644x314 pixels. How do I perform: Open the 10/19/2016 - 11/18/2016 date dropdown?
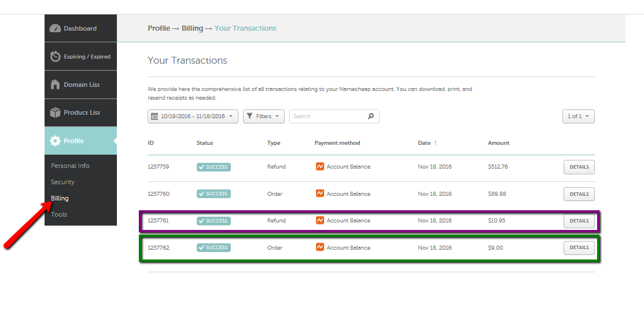tap(193, 116)
